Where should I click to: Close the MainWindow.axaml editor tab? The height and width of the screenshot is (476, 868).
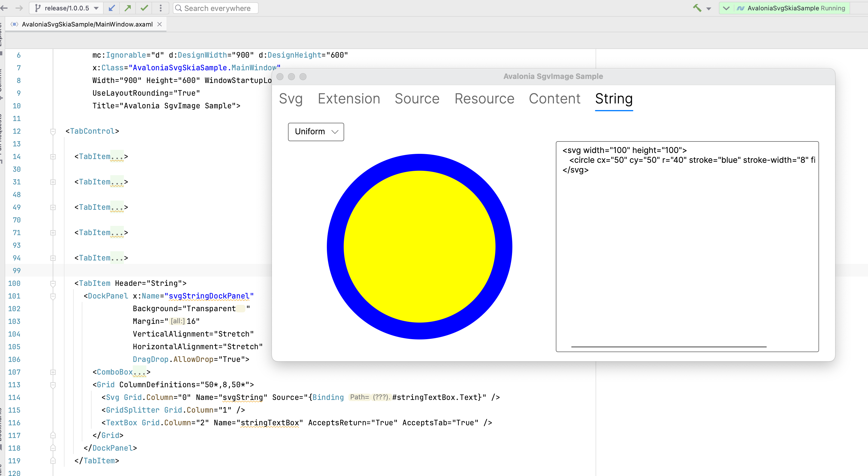click(160, 24)
